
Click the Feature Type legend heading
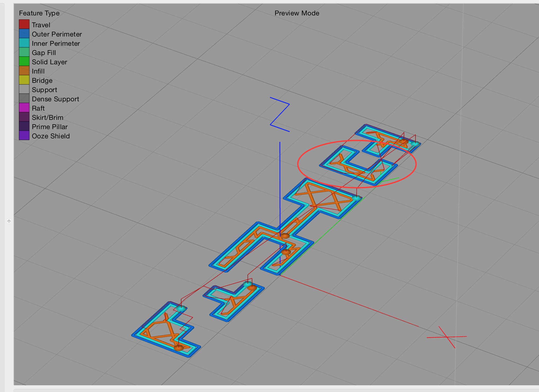(39, 13)
